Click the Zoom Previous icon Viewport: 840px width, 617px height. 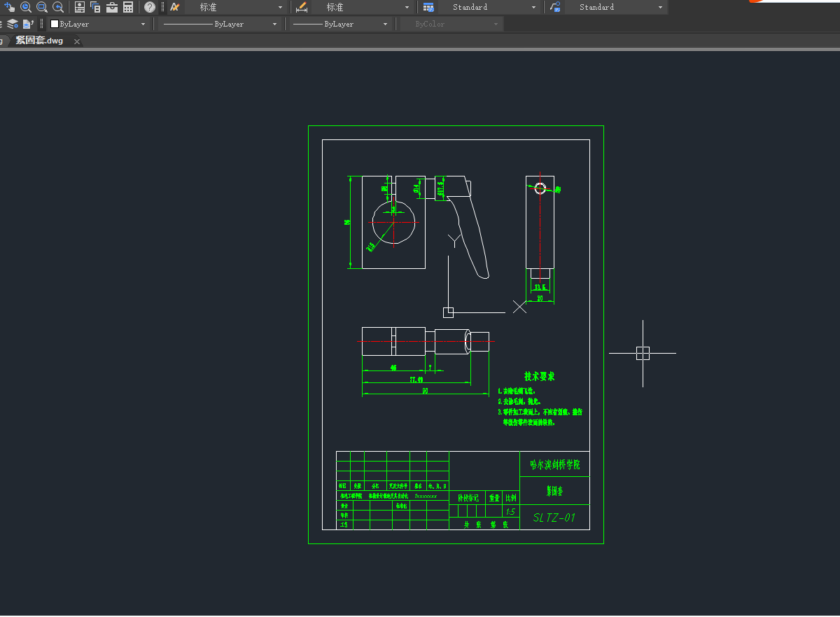(x=58, y=7)
